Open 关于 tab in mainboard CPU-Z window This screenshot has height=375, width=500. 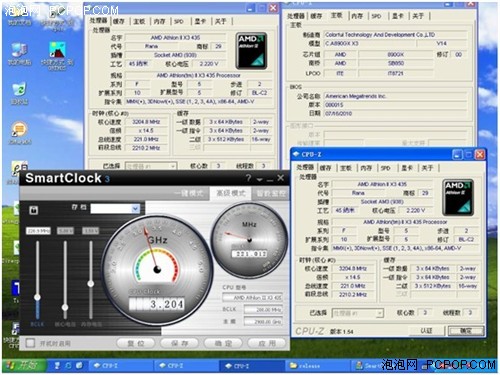tap(418, 16)
